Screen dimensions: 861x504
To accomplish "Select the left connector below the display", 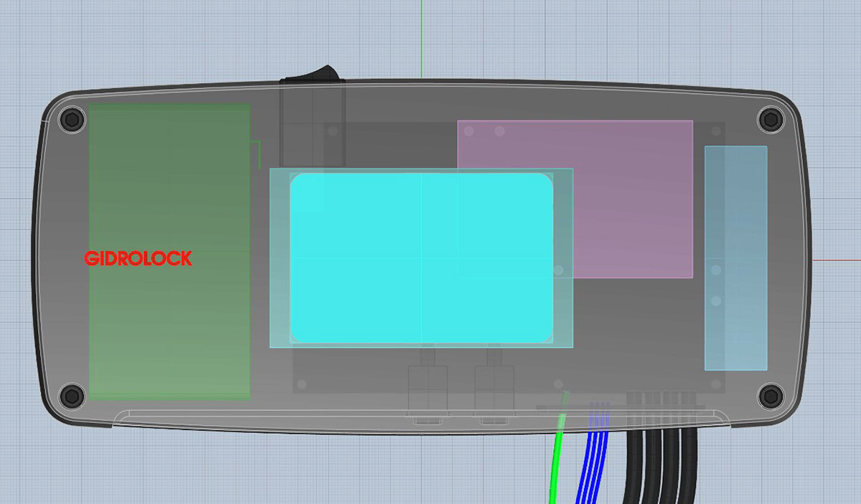I will [428, 387].
